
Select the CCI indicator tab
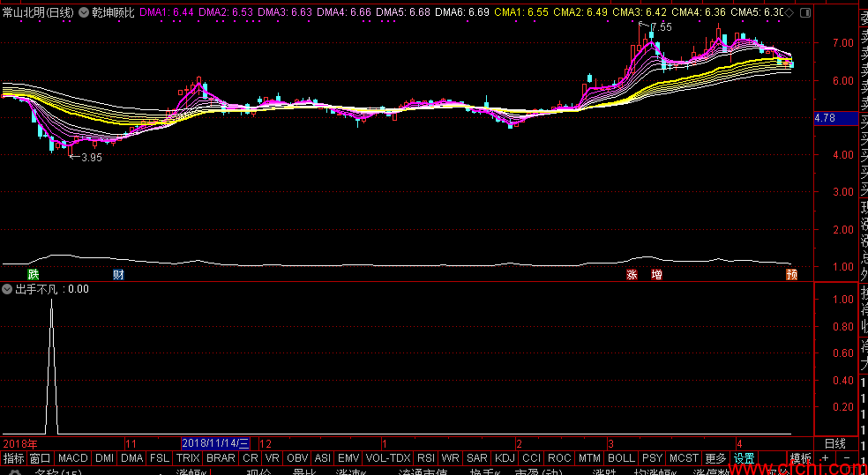tap(532, 458)
